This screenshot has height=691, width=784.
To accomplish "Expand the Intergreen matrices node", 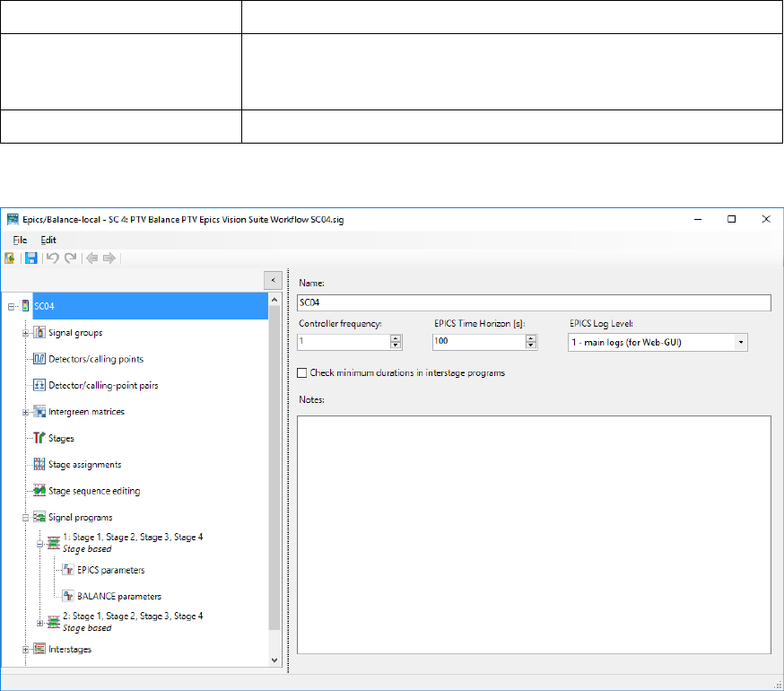I will tap(25, 412).
